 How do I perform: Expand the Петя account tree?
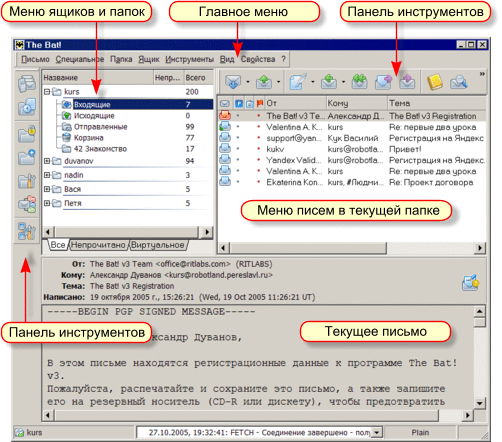click(x=47, y=203)
